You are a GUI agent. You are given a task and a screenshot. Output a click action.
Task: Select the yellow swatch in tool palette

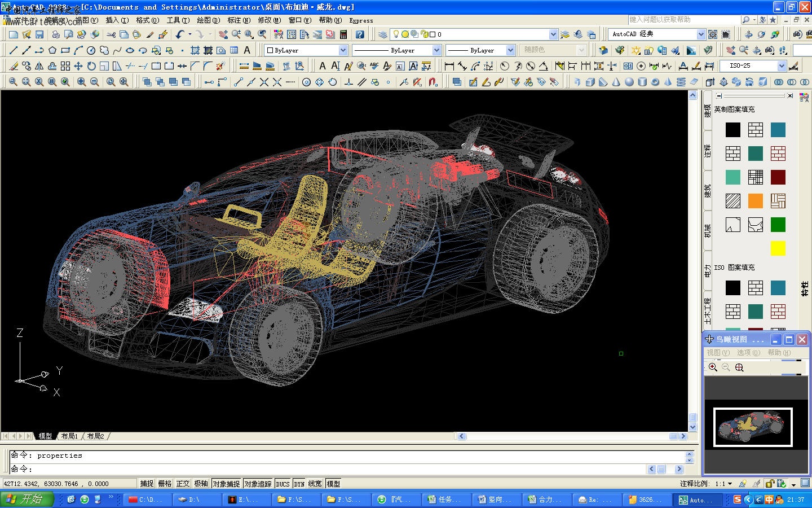[778, 248]
